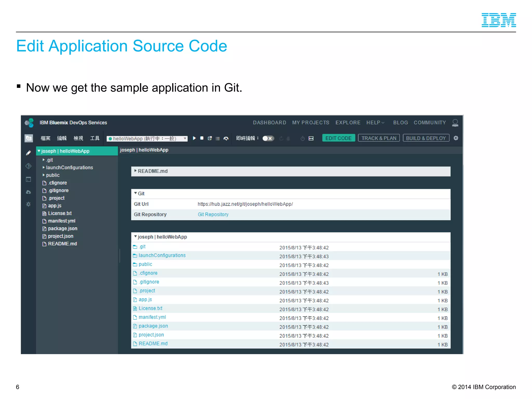
Task: Open the 檔案 menu
Action: pyautogui.click(x=45, y=138)
